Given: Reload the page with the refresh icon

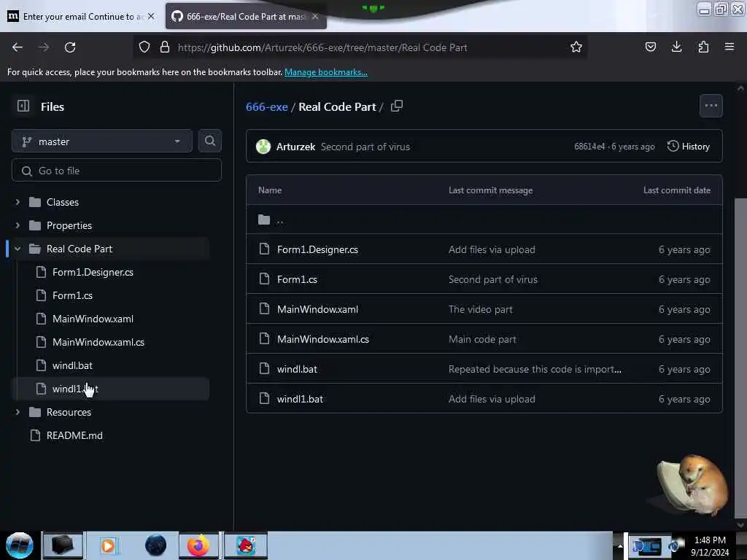Looking at the screenshot, I should click(x=70, y=47).
